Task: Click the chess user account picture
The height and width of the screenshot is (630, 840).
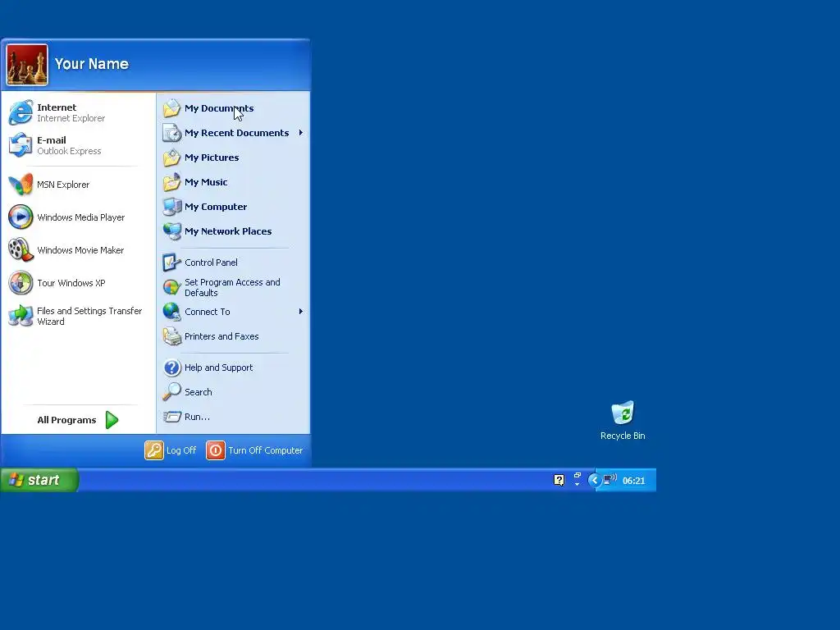Action: pos(27,65)
